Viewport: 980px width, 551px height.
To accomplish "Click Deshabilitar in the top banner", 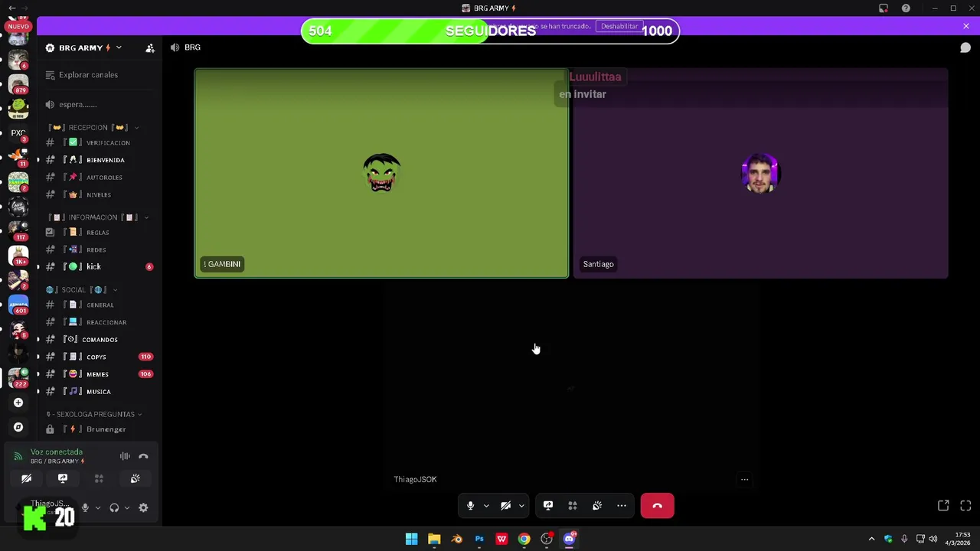I will [x=619, y=26].
